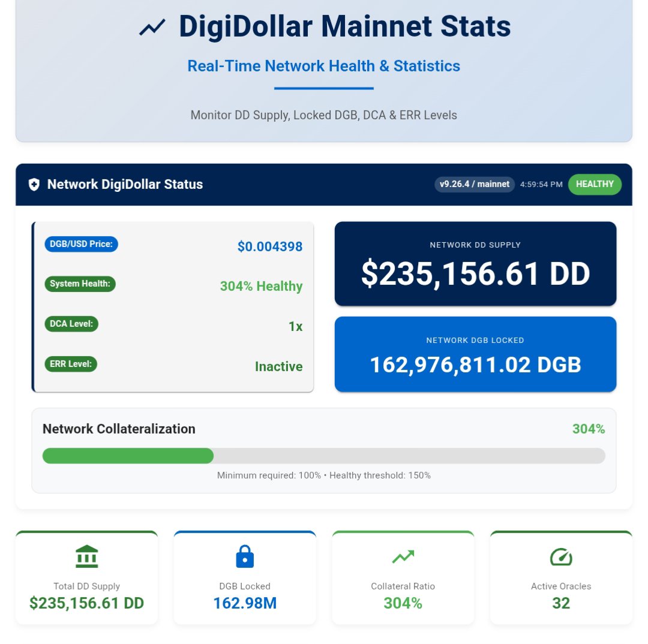The image size is (648, 644).
Task: Click the $235,156.61 DD value in Total DD Supply card
Action: click(87, 603)
